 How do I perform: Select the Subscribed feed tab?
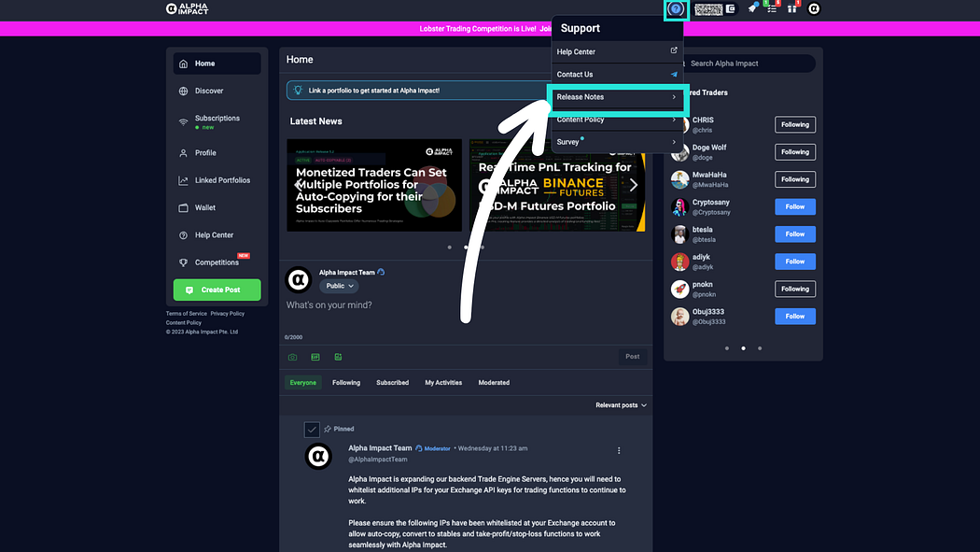tap(393, 383)
